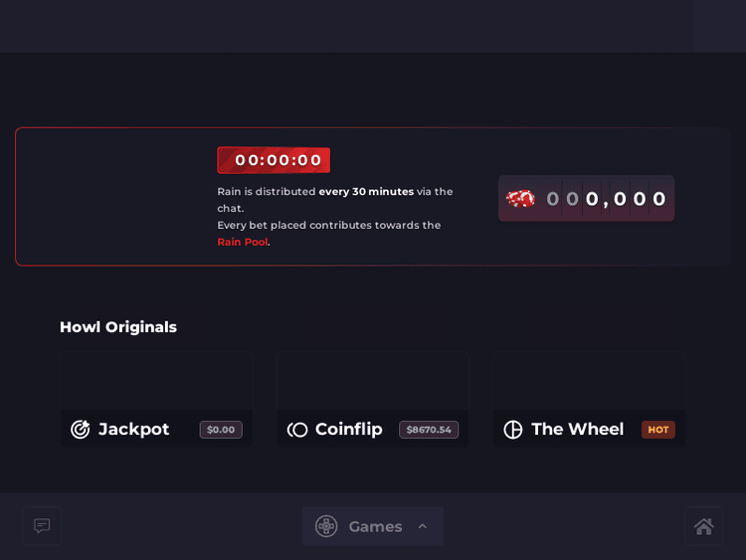Follow the red Rain Pool link
This screenshot has width=746, height=560.
243,242
